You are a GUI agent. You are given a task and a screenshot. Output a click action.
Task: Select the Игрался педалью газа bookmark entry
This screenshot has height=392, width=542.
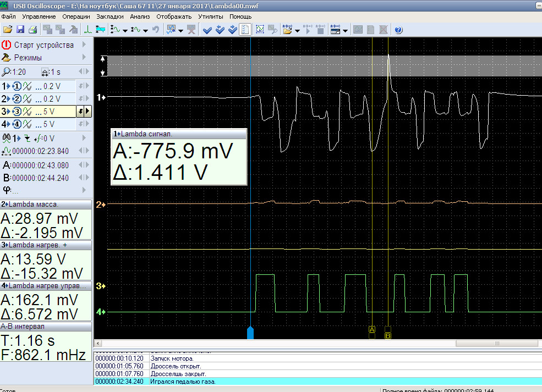coord(183,381)
